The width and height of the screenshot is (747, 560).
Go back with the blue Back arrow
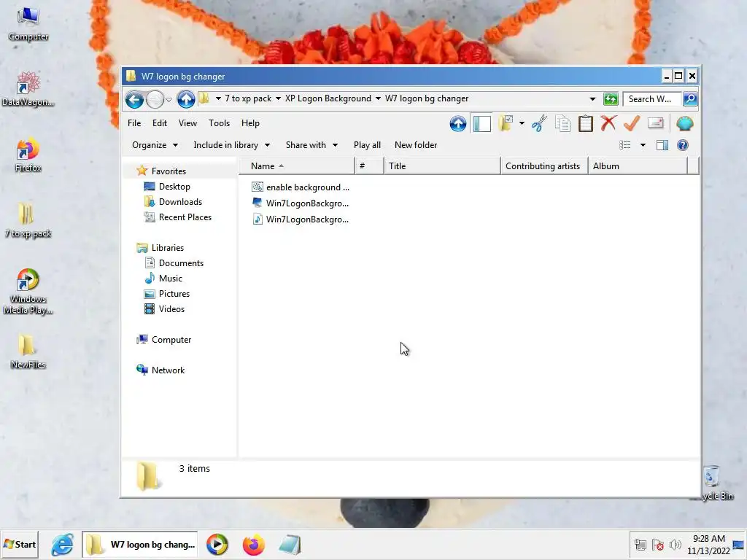point(134,99)
